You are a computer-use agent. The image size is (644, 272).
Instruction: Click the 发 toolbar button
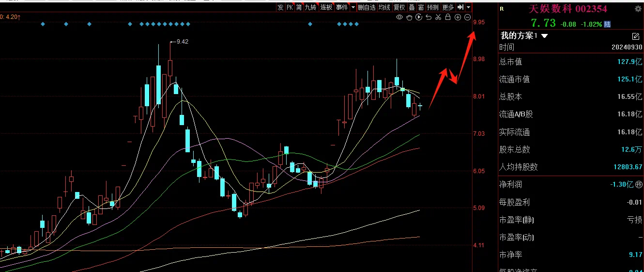click(280, 7)
